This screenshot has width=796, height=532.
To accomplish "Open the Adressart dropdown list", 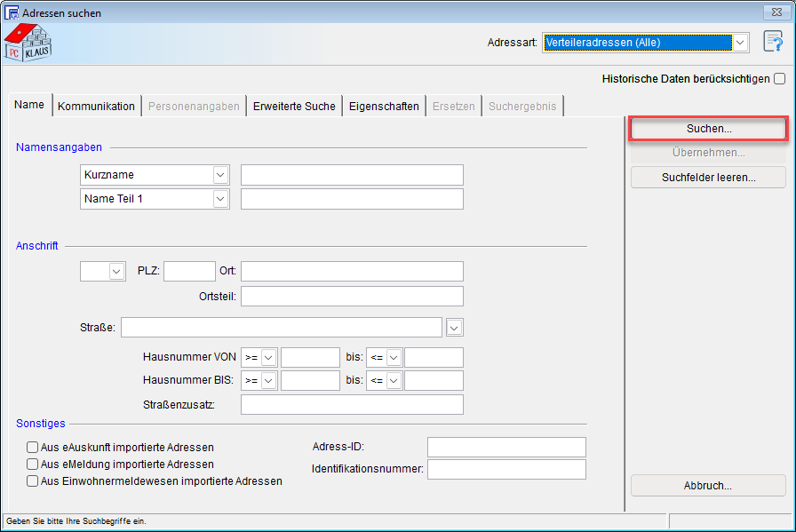I will (x=739, y=43).
